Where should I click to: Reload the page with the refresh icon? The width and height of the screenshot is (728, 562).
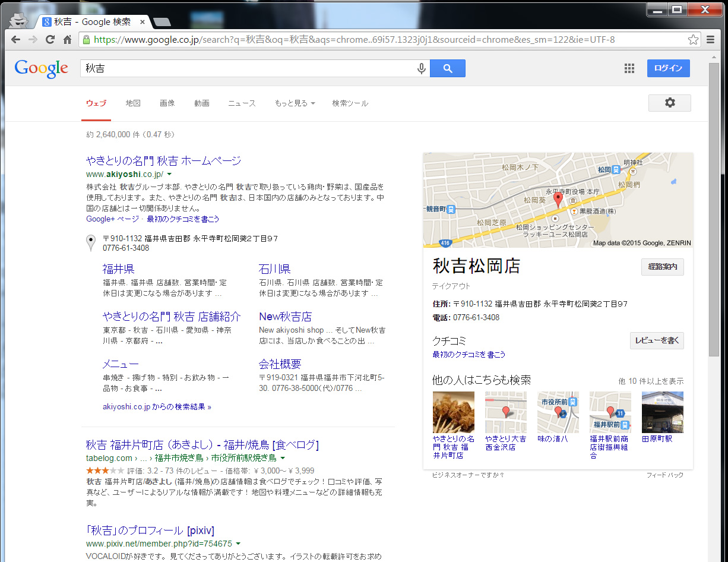tap(50, 40)
